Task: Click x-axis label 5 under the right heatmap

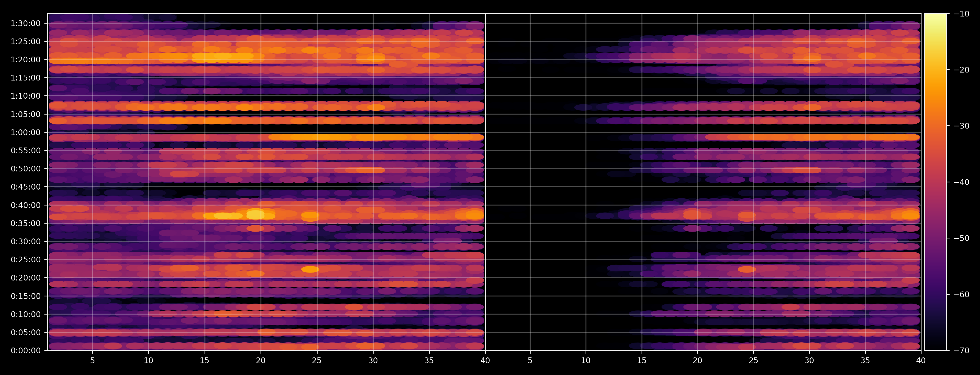Action: click(530, 360)
